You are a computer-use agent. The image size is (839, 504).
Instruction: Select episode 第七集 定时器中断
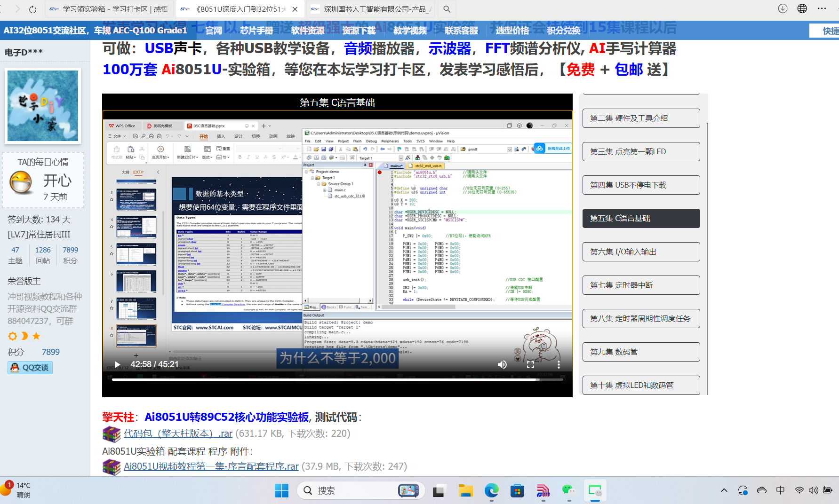pyautogui.click(x=641, y=285)
